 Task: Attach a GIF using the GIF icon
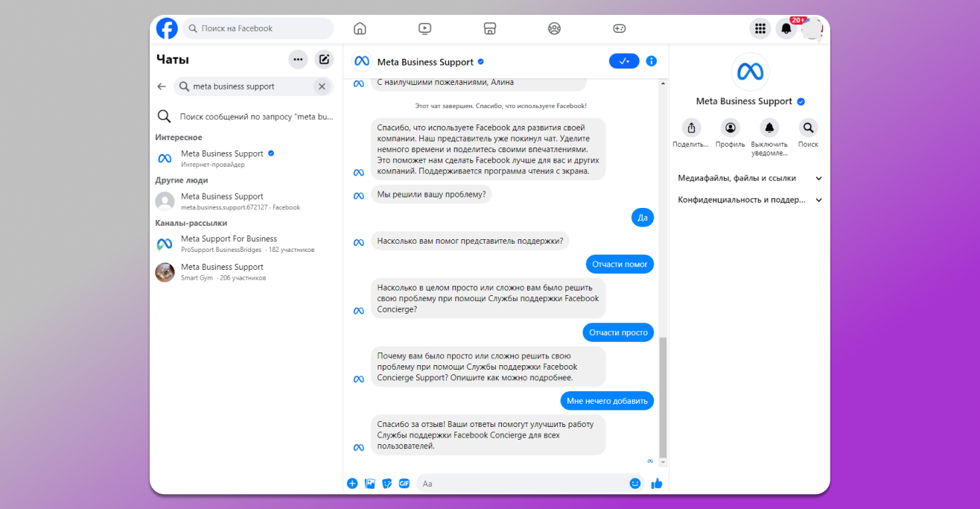(x=404, y=483)
